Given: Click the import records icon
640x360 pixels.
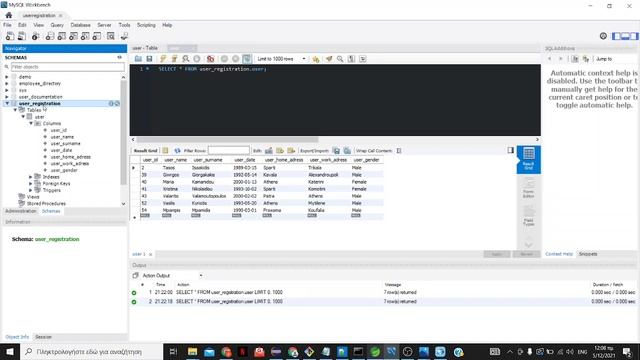Looking at the screenshot, I should 347,151.
